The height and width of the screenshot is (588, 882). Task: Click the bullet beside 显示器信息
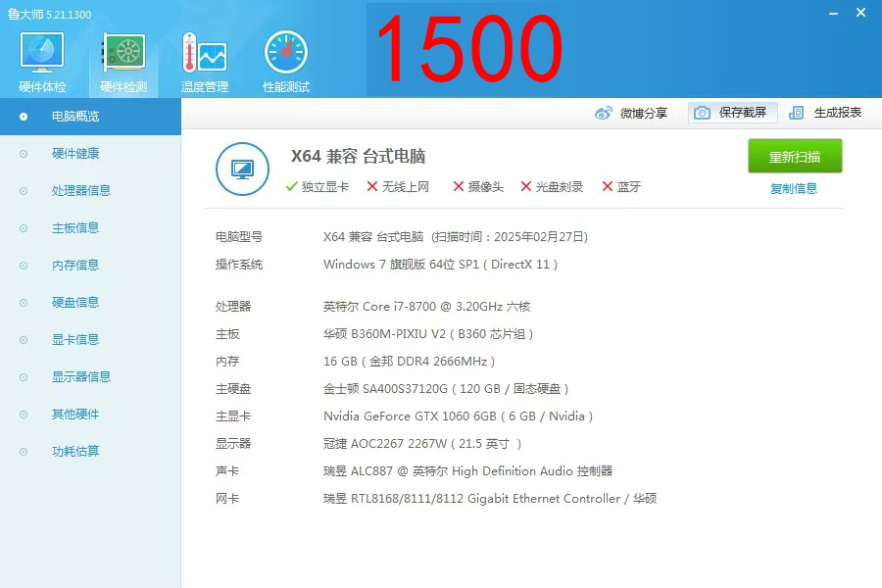click(24, 376)
